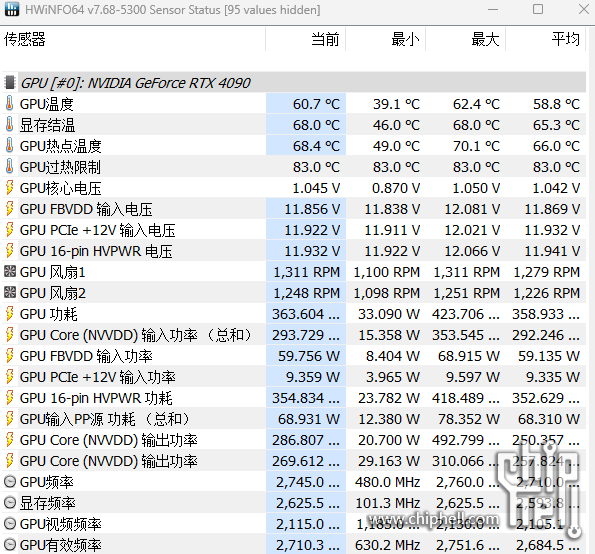Select the GPU [#0]: NVIDIA GeForce RTX 4090 group
Screen dimensions: 595x554
(294, 82)
